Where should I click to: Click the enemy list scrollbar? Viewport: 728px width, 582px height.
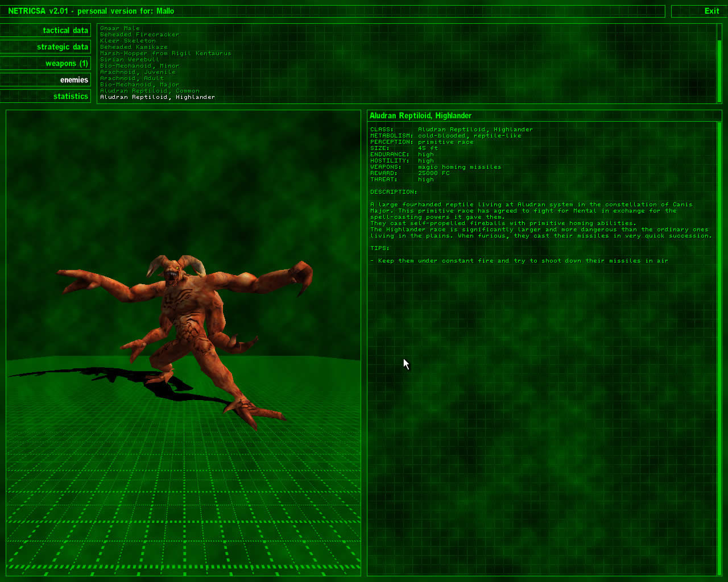click(x=719, y=64)
